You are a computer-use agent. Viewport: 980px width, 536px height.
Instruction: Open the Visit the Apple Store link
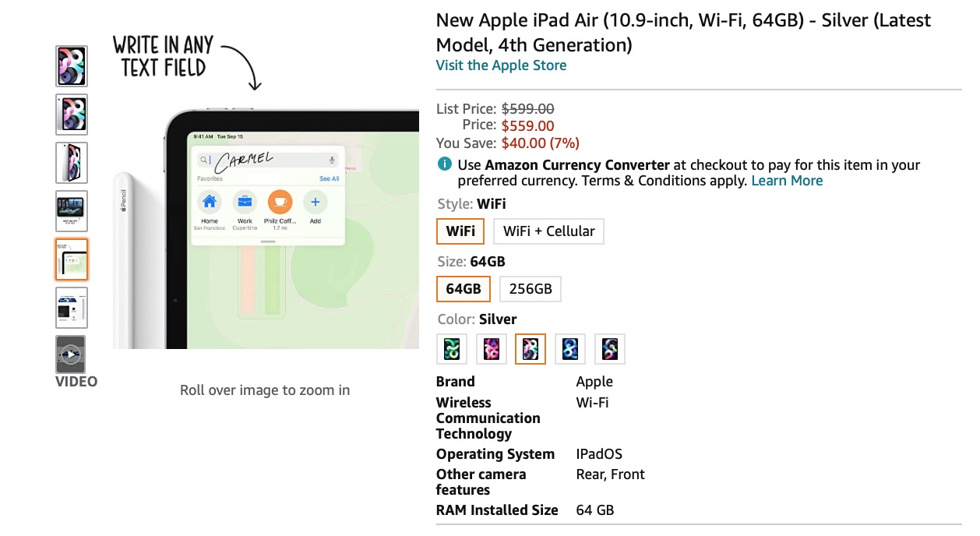coord(501,65)
